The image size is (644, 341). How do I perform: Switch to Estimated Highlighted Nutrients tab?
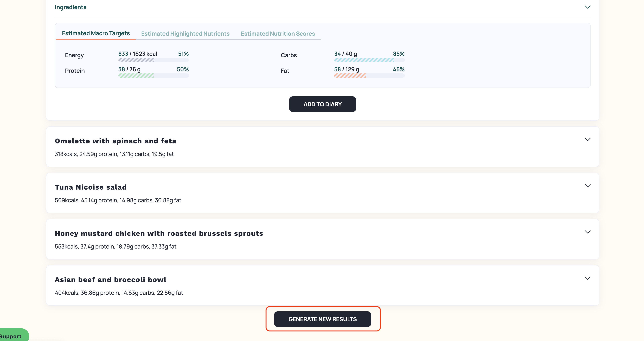[x=185, y=34]
